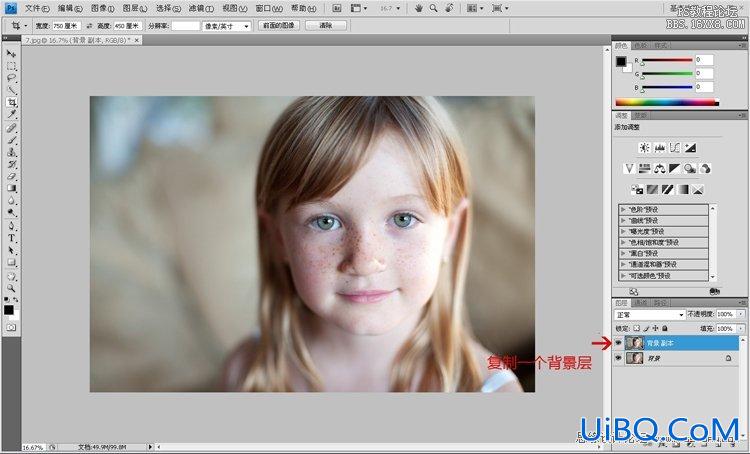
Task: Open the layer blend mode 正常 dropdown
Action: (x=650, y=315)
